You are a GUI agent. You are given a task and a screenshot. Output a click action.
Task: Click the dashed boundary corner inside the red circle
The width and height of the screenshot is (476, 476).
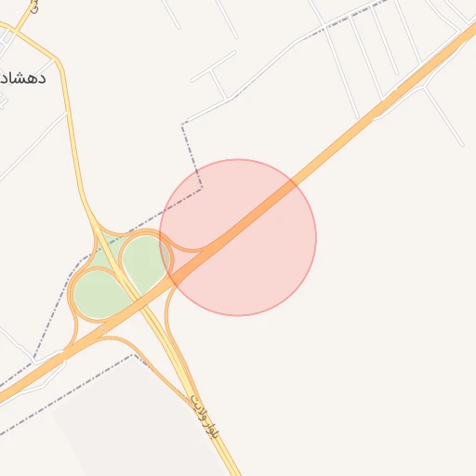[x=202, y=188]
